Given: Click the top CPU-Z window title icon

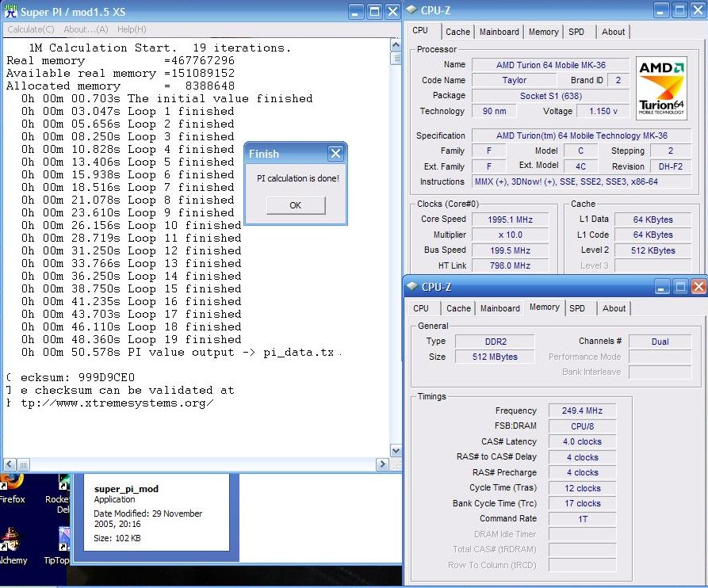Looking at the screenshot, I should tap(411, 10).
